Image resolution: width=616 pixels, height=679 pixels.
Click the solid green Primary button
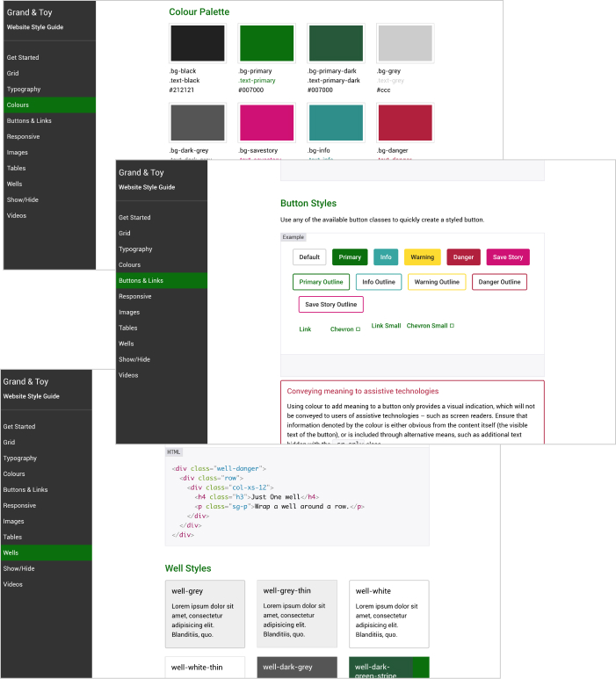pos(350,257)
